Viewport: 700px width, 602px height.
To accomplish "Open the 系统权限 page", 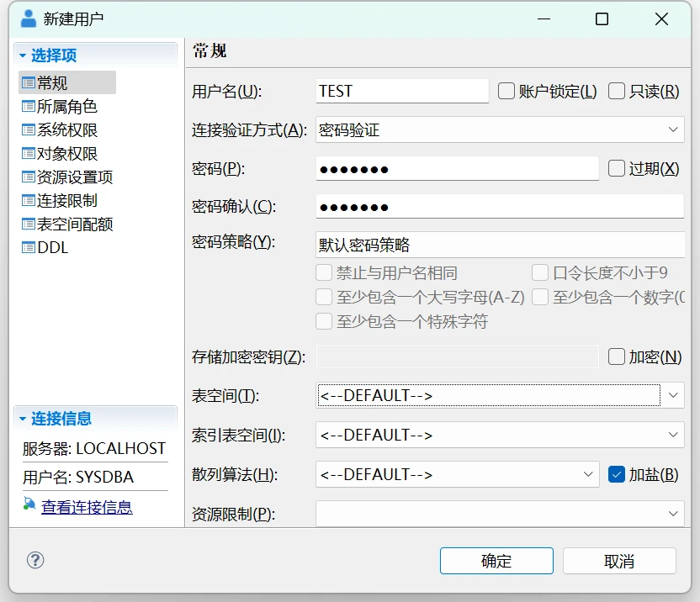I will coord(66,130).
